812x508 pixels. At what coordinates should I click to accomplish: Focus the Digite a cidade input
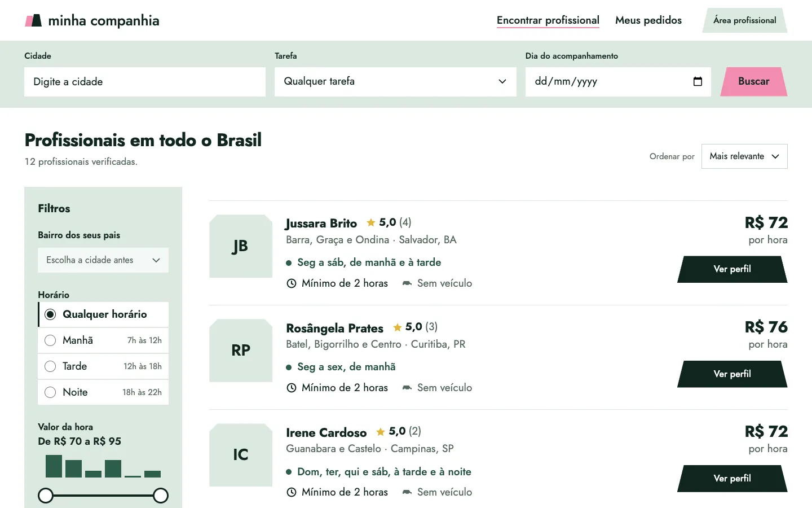(x=145, y=82)
